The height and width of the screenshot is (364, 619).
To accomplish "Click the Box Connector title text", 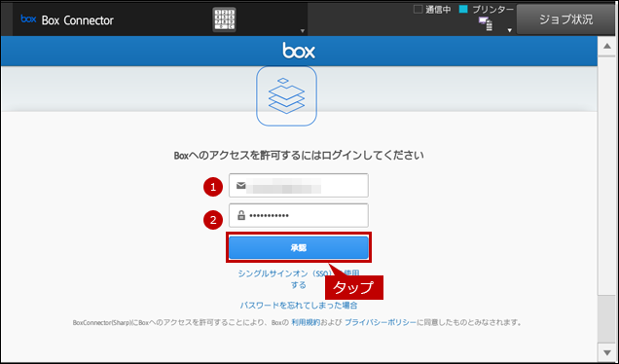I will click(x=78, y=20).
